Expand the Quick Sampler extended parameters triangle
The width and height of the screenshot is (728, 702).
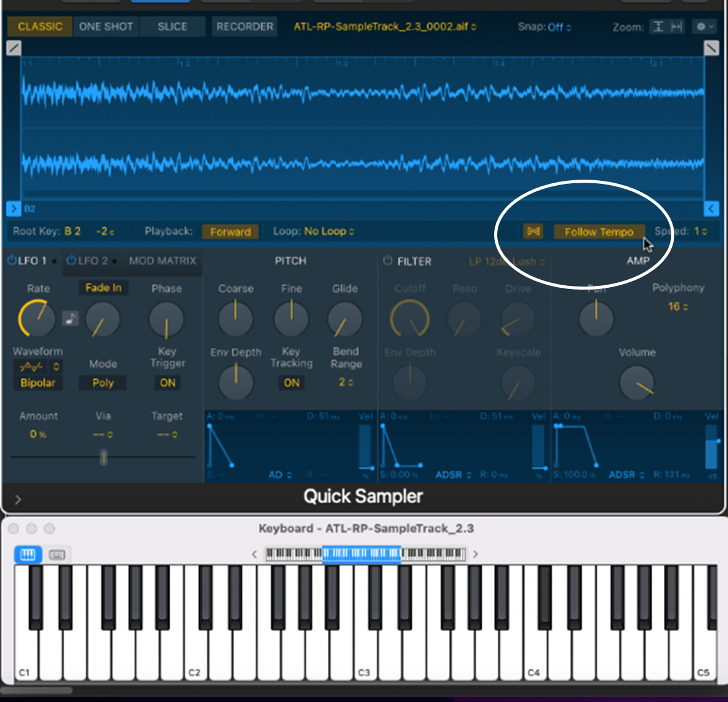[x=18, y=499]
